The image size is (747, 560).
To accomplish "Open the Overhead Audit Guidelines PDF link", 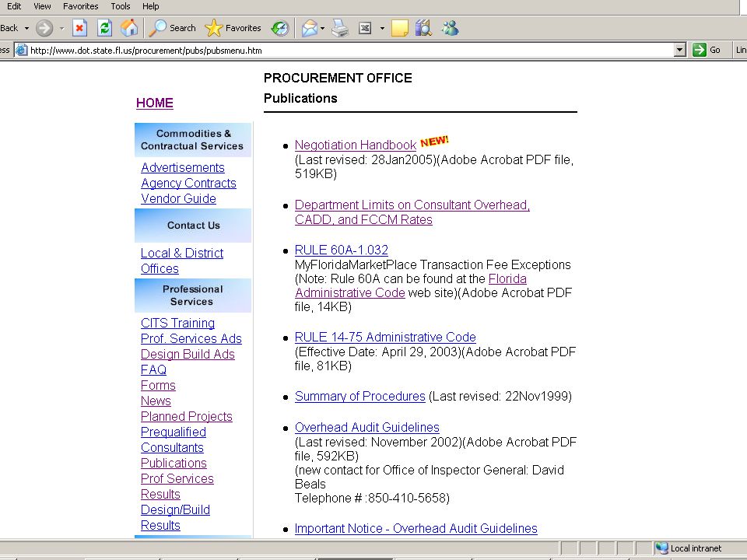I will click(366, 427).
